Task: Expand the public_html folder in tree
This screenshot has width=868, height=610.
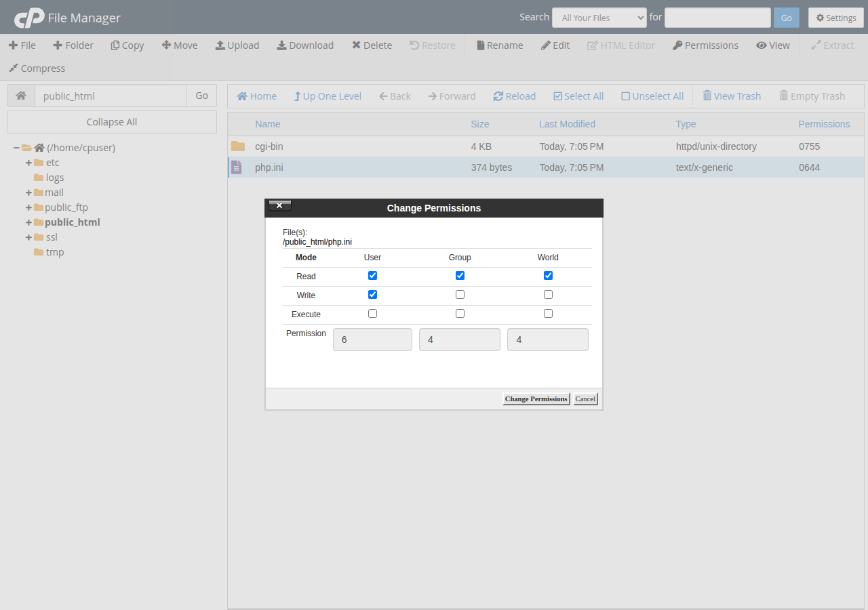Action: (28, 222)
